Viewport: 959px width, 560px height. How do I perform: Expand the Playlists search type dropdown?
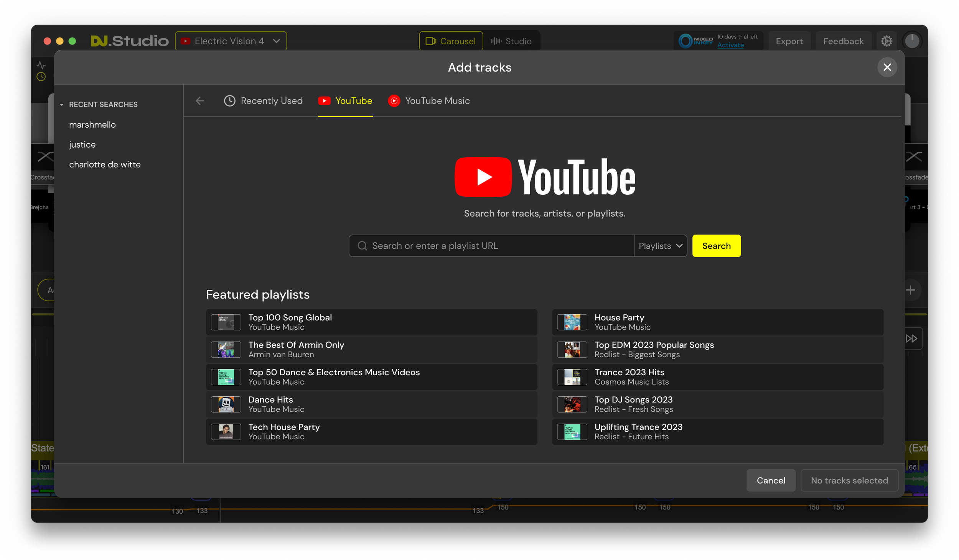tap(660, 246)
